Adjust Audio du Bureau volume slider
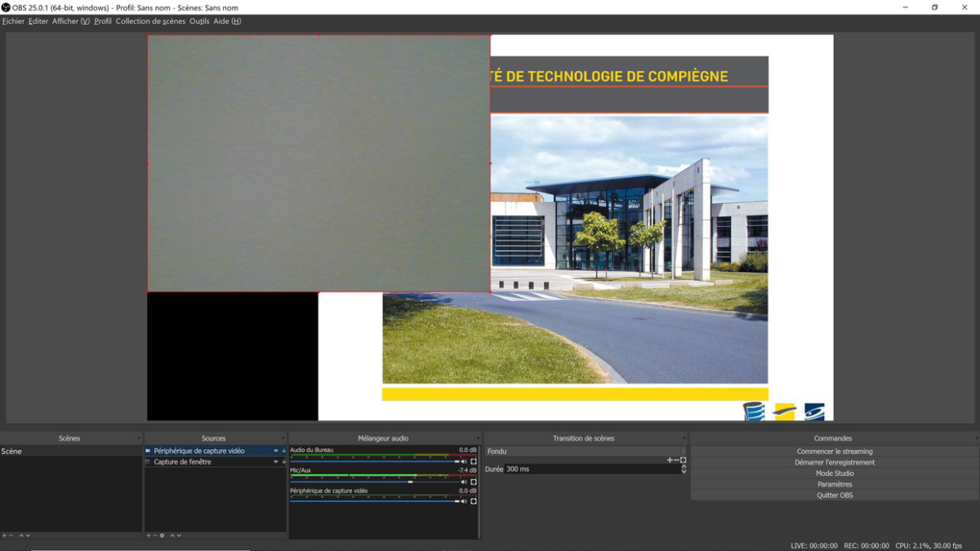980x551 pixels. coord(374,461)
